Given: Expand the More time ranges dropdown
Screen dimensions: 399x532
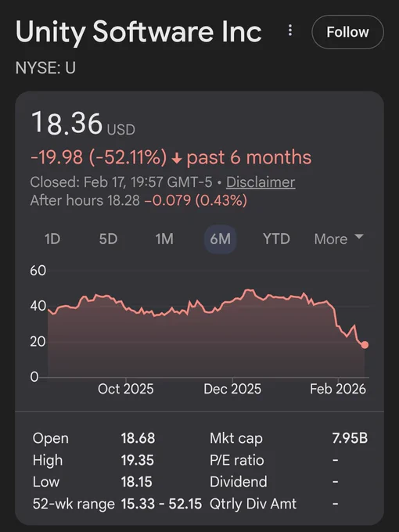Looking at the screenshot, I should click(339, 239).
